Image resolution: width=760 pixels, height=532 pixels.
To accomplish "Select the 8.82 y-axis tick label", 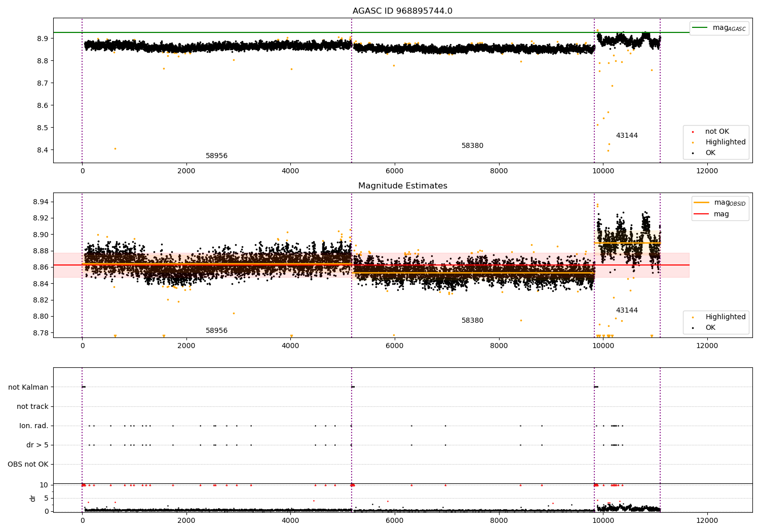I will [40, 300].
